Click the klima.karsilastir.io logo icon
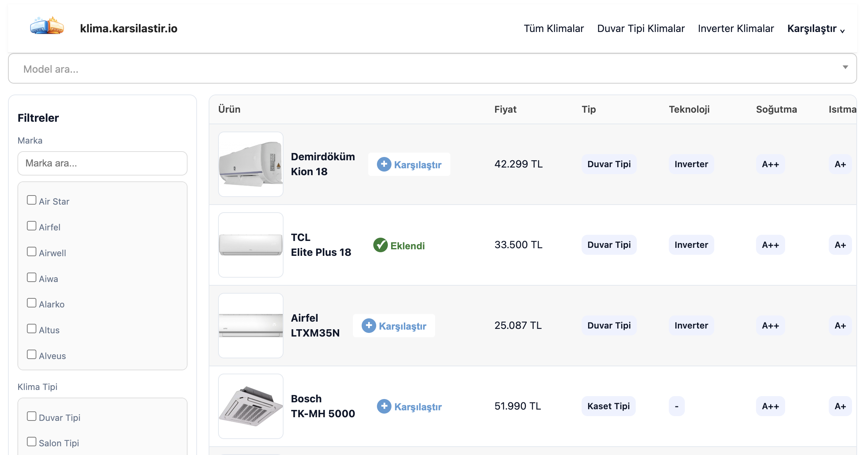Viewport: 868px width, 455px height. point(47,27)
